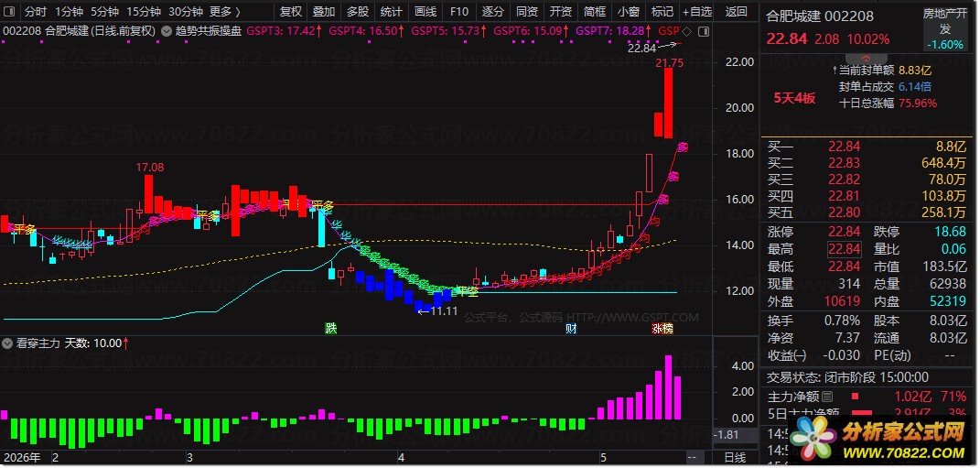Open the 主力净额 details list icon
The width and height of the screenshot is (980, 468).
coord(827,397)
